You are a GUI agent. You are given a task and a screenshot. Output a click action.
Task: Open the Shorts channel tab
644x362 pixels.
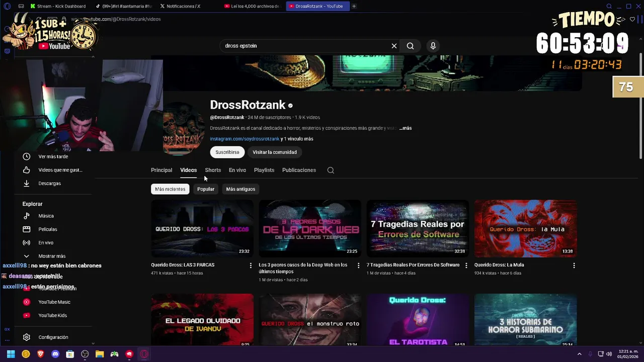tap(213, 170)
